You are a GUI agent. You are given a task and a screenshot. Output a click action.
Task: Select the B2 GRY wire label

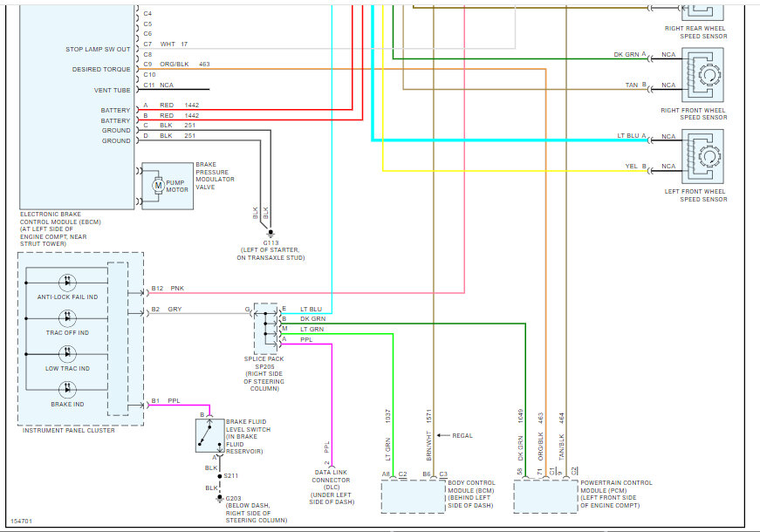(167, 309)
